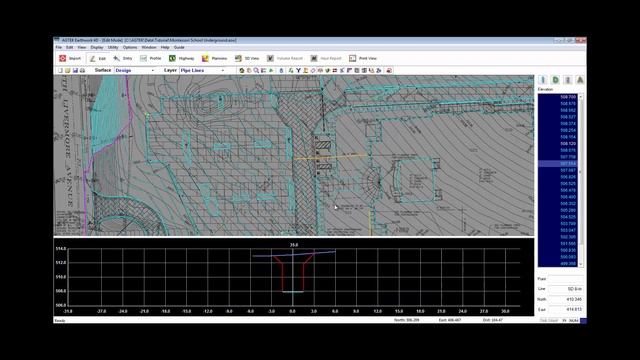Open the Profile view button
Screen dimensions: 640x360
tap(151, 58)
